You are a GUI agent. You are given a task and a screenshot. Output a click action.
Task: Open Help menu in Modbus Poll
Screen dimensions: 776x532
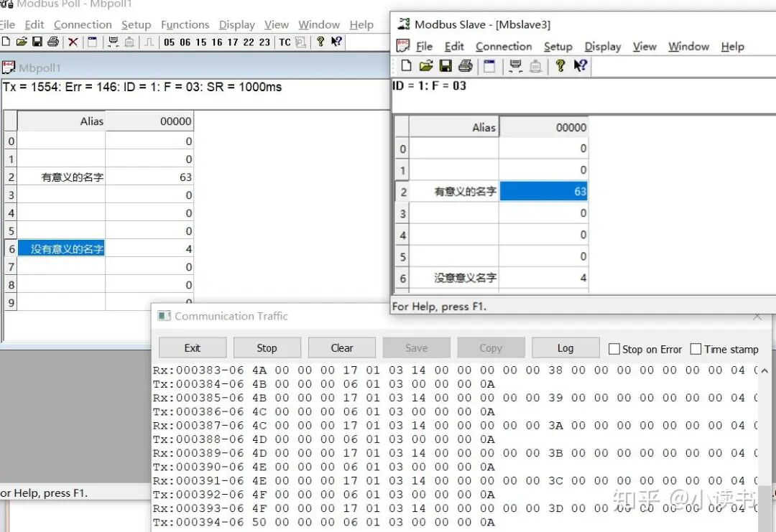pyautogui.click(x=361, y=24)
